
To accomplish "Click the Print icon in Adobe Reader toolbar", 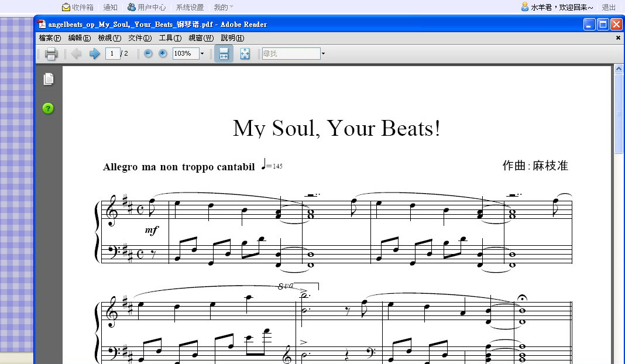I will click(51, 53).
